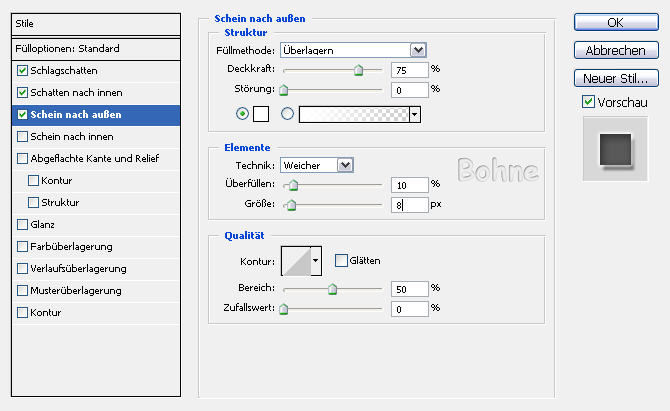
Task: Expand the Technik dropdown
Action: (346, 165)
